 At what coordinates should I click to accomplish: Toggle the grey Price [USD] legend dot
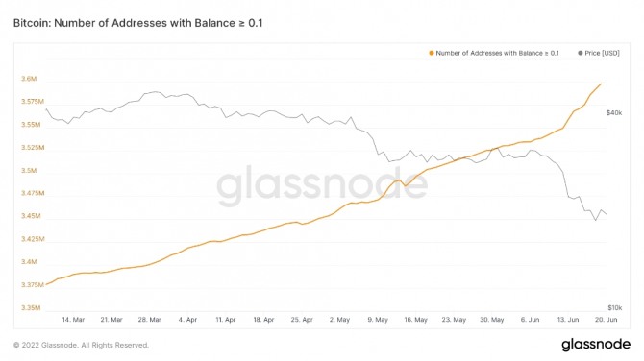581,54
